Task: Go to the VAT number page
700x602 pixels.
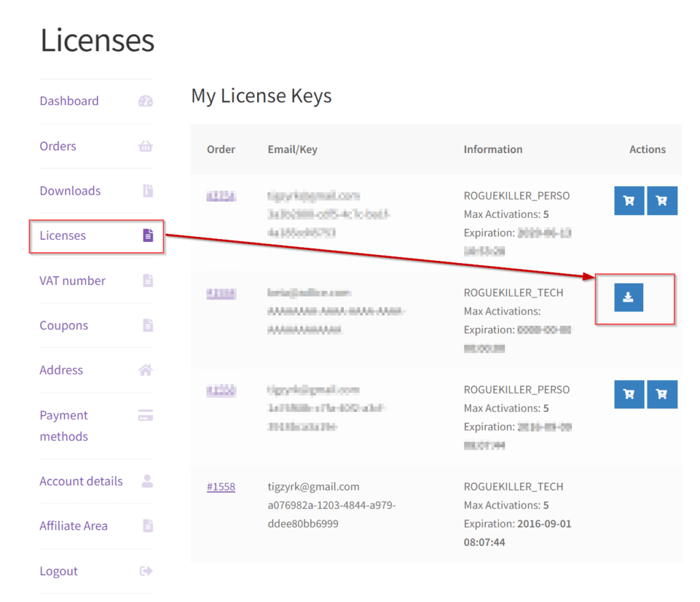Action: tap(72, 281)
